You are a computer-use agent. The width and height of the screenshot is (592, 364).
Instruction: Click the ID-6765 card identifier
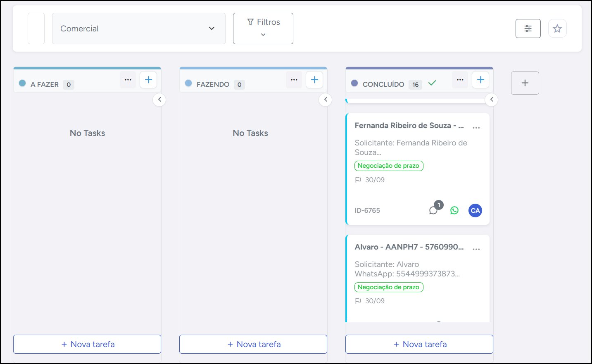[x=367, y=210]
